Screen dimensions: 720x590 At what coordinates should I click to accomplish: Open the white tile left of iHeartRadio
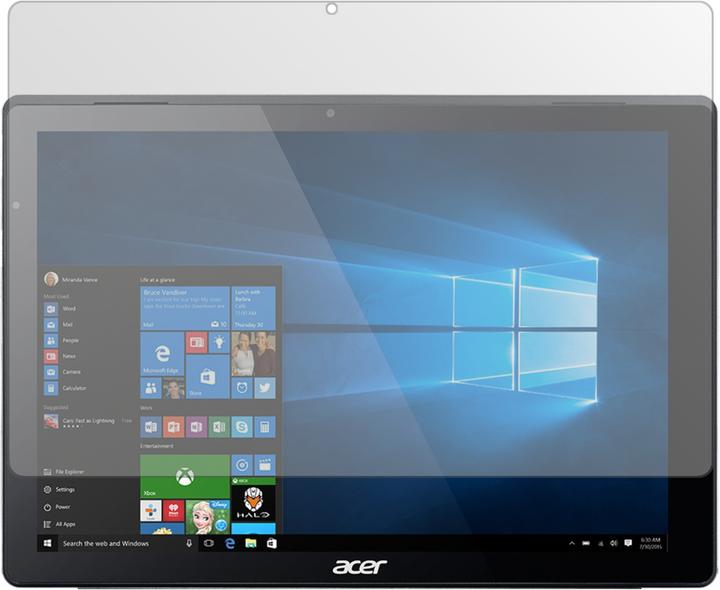pyautogui.click(x=151, y=511)
